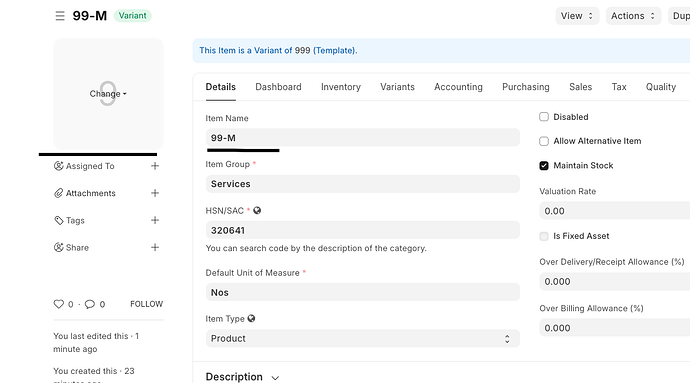This screenshot has height=383, width=690.
Task: Click the Over Billing Allowance field
Action: [614, 328]
